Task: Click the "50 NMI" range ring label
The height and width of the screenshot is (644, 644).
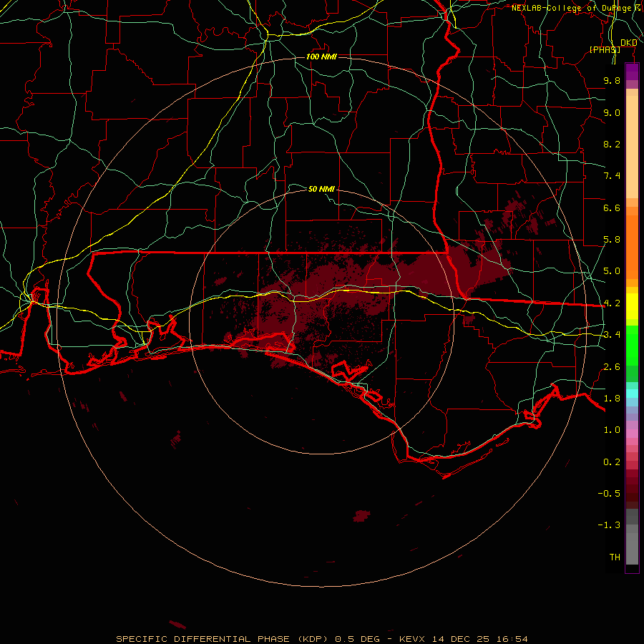Action: [321, 189]
